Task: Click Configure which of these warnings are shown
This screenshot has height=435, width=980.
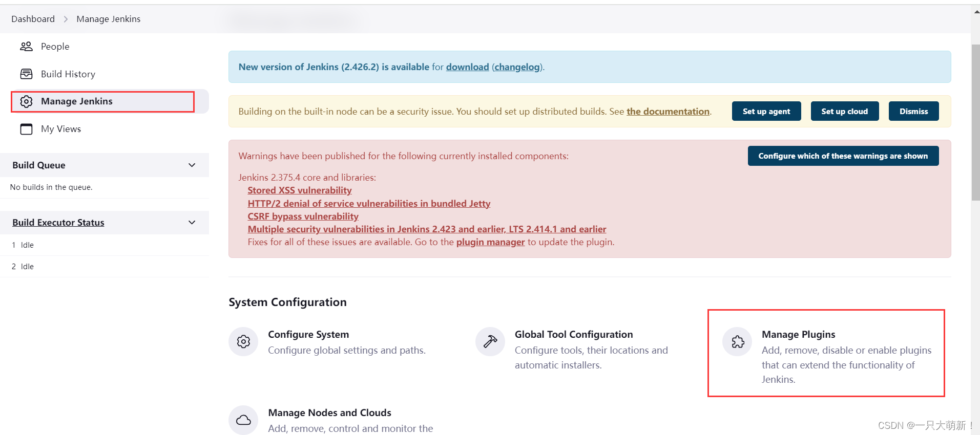Action: 843,156
